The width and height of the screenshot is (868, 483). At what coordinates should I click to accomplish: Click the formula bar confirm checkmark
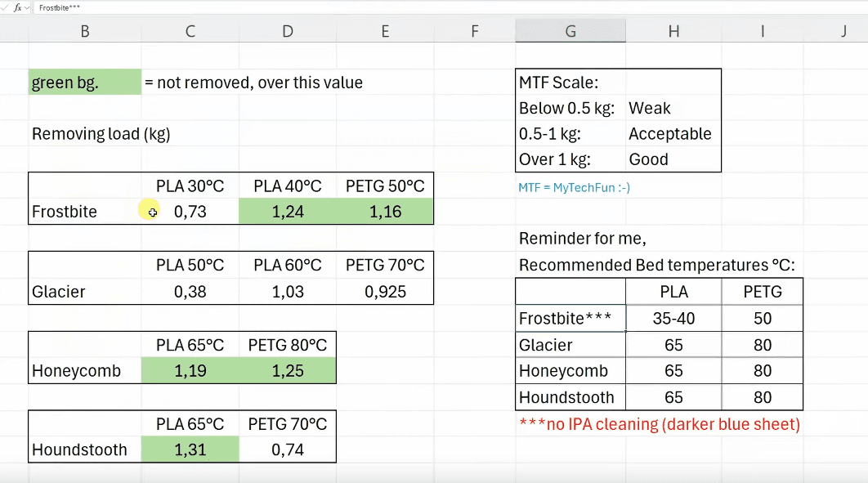pos(4,7)
